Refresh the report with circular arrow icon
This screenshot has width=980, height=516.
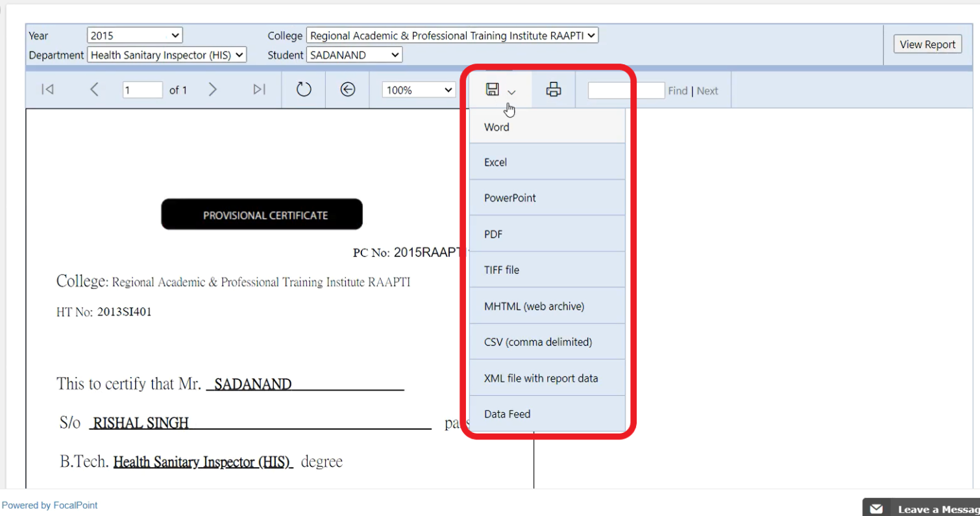click(304, 90)
